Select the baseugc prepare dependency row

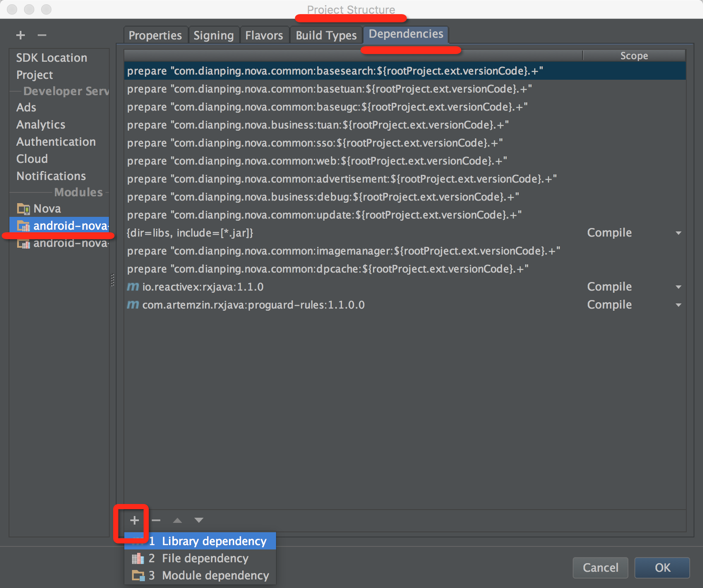click(405, 107)
